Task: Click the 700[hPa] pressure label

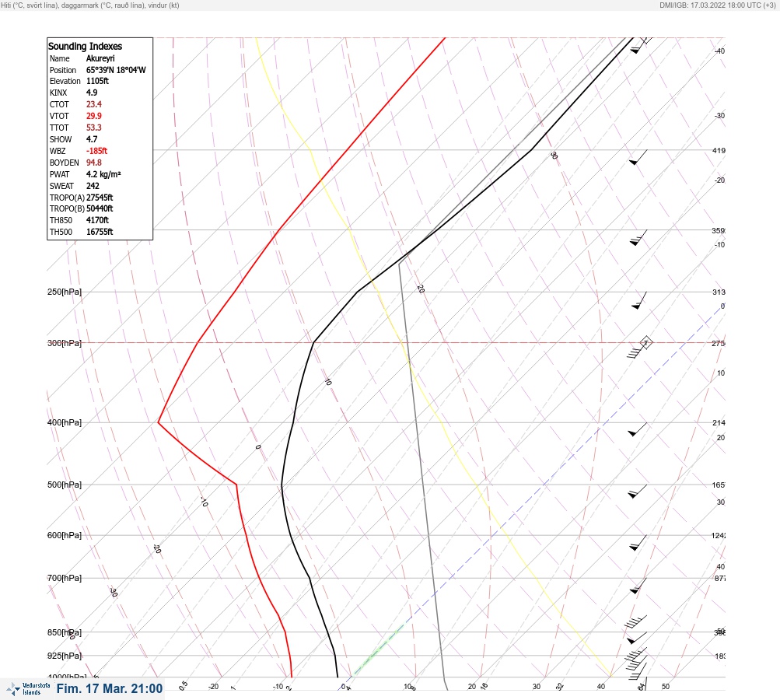Action: click(65, 578)
